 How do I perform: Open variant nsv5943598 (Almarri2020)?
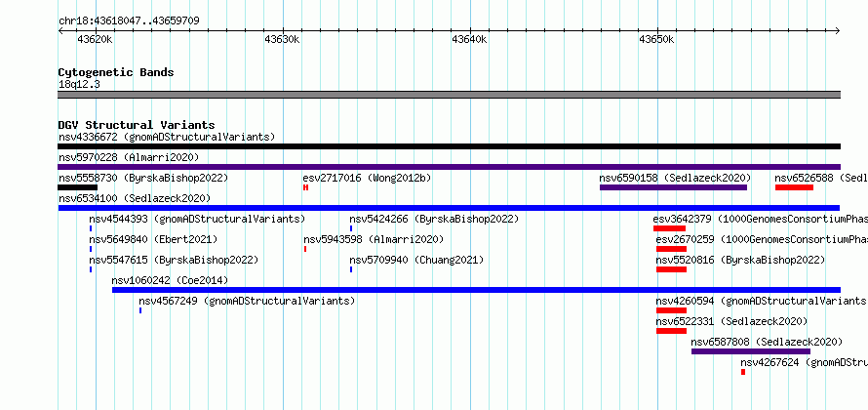pos(374,239)
